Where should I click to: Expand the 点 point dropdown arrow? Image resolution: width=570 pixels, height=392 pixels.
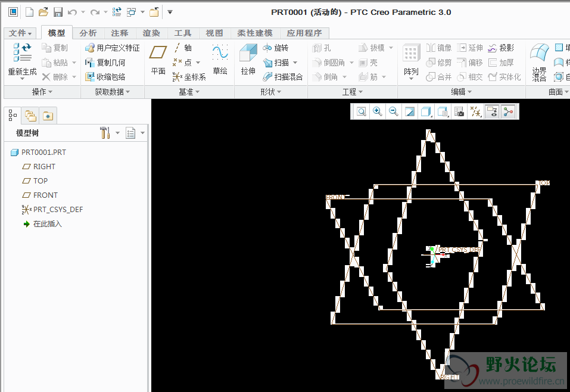click(x=198, y=63)
